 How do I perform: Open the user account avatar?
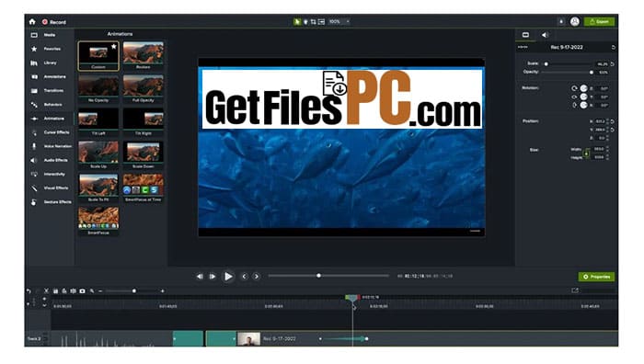(x=575, y=22)
